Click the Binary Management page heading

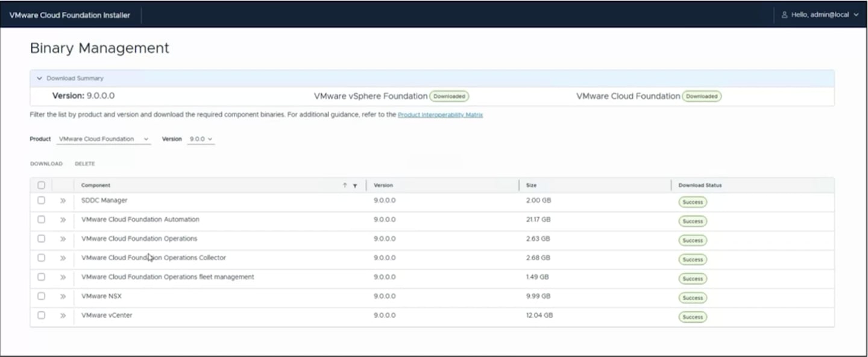[99, 48]
